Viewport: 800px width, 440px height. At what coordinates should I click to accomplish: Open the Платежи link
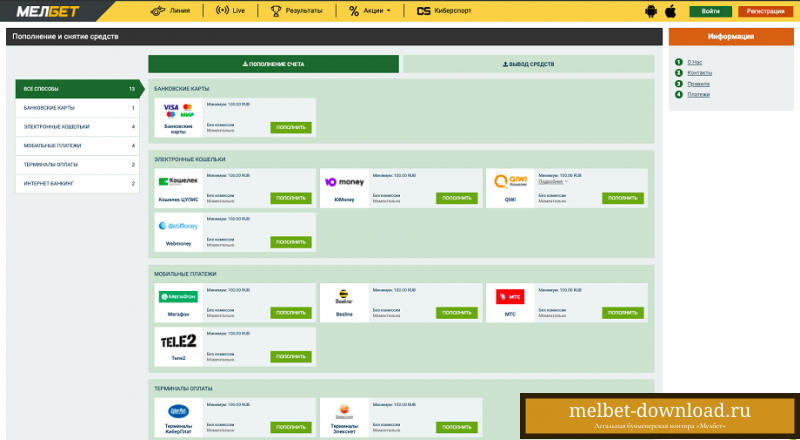(698, 94)
